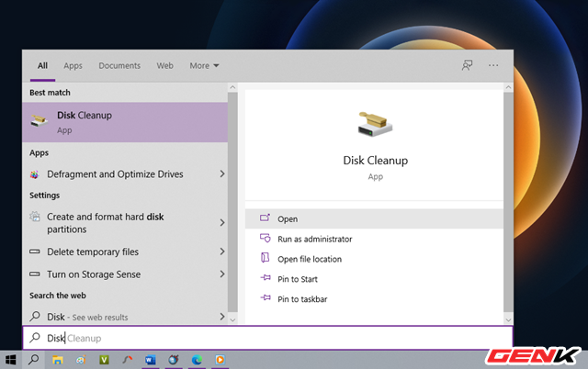
Task: Expand the Delete temporary files chevron
Action: pos(222,252)
